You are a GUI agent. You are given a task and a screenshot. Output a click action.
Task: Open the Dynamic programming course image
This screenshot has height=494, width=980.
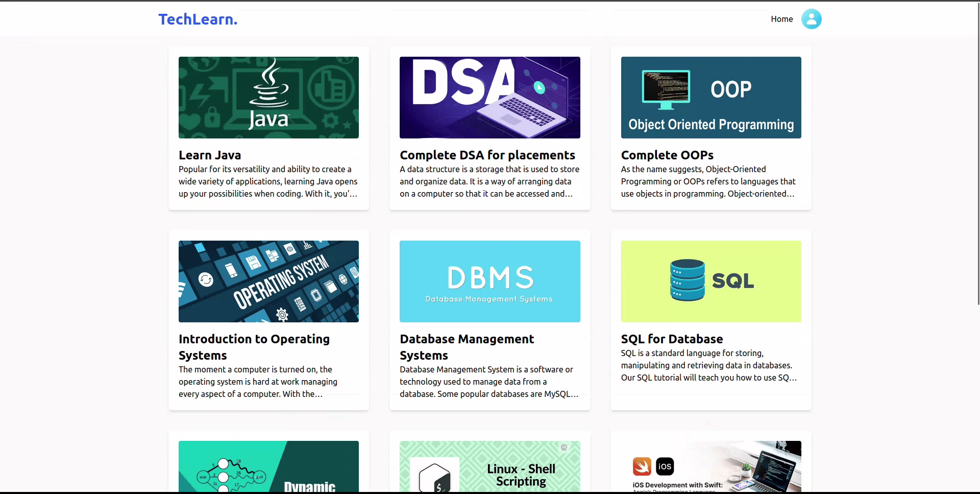click(268, 466)
